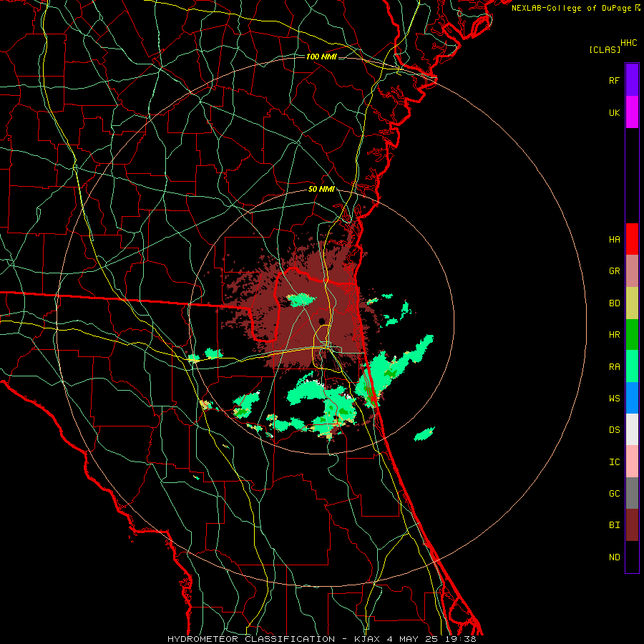
Task: Click the HR dark green swatch
Action: pos(632,335)
